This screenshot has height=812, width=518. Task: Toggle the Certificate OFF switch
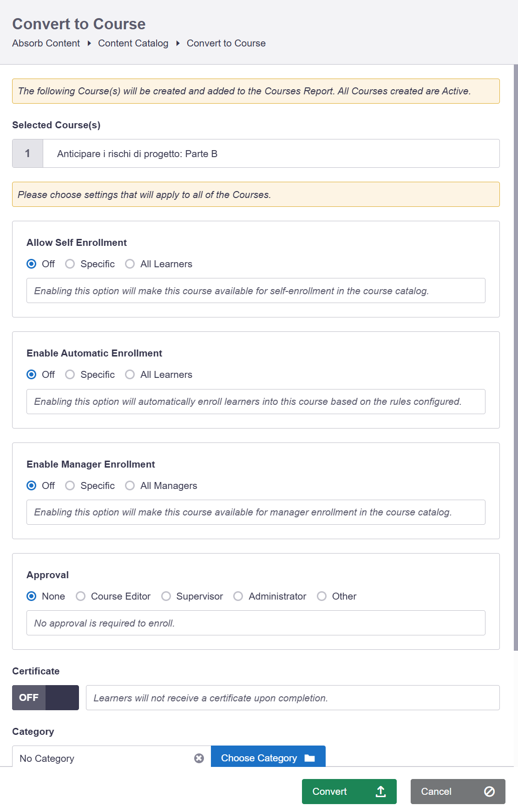(x=46, y=698)
